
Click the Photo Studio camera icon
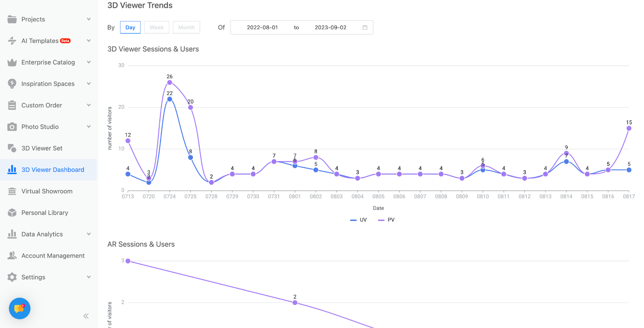point(12,127)
